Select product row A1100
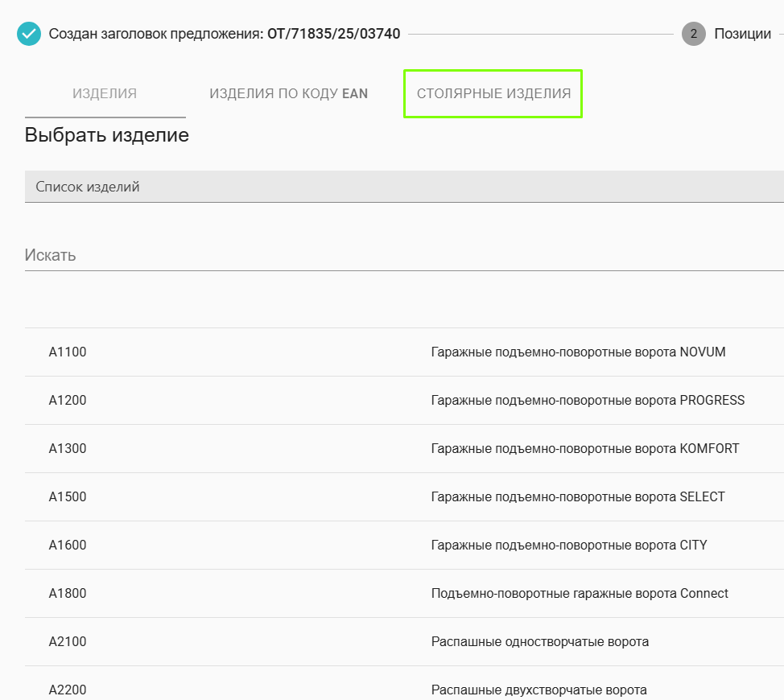Screen dimensions: 784x700 (68, 352)
